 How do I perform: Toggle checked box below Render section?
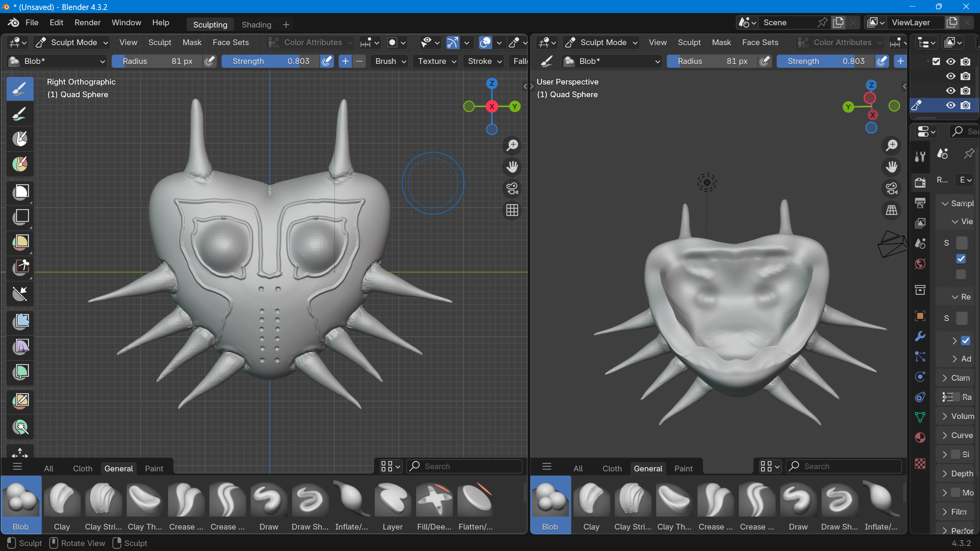[x=965, y=341]
